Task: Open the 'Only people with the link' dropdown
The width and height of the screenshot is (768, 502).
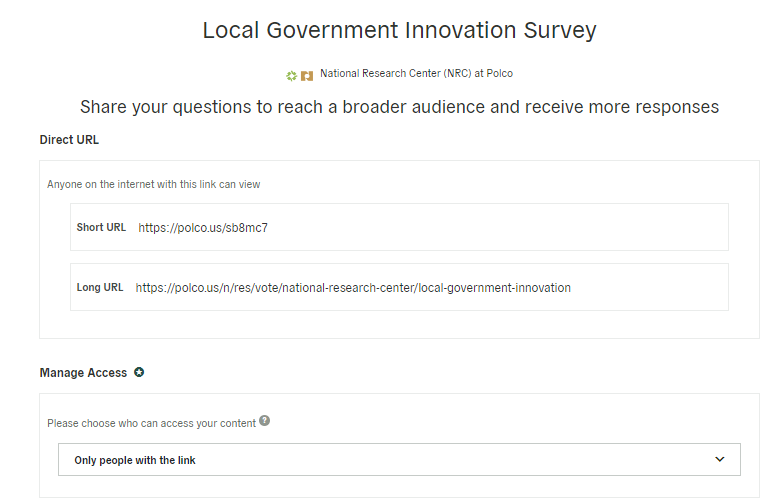Action: 399,459
